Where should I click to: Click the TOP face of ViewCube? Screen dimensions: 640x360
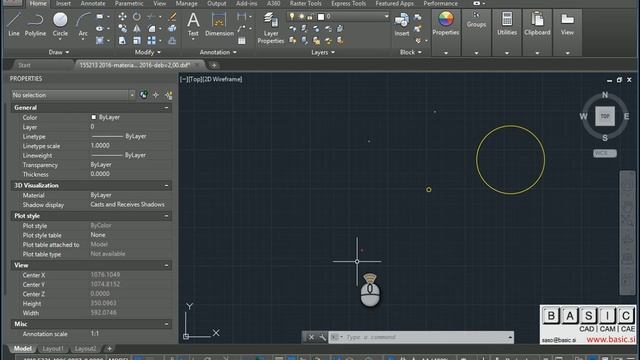click(604, 116)
